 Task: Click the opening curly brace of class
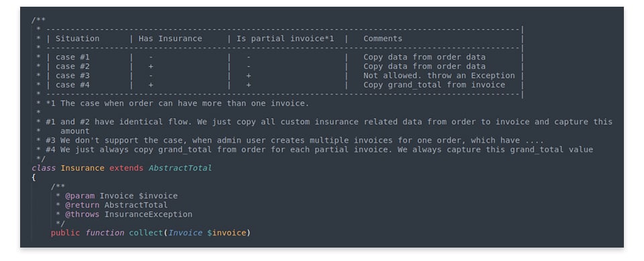[34, 178]
